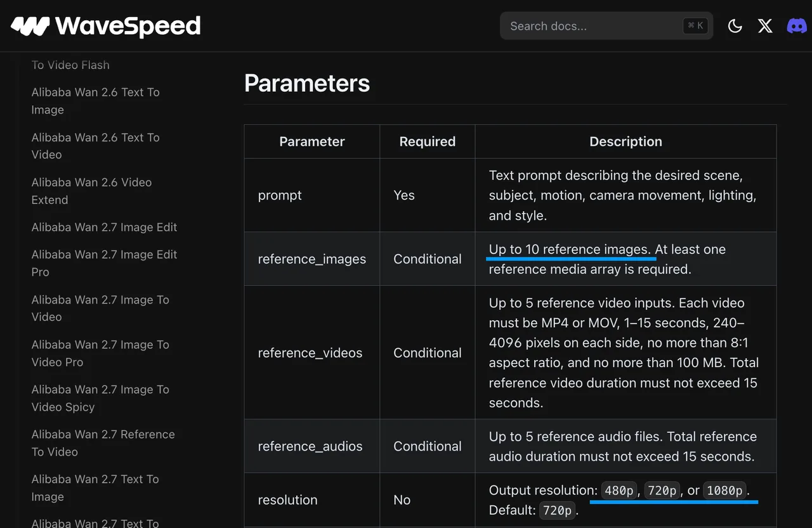This screenshot has height=528, width=812.
Task: Click the Description column header
Action: point(625,141)
